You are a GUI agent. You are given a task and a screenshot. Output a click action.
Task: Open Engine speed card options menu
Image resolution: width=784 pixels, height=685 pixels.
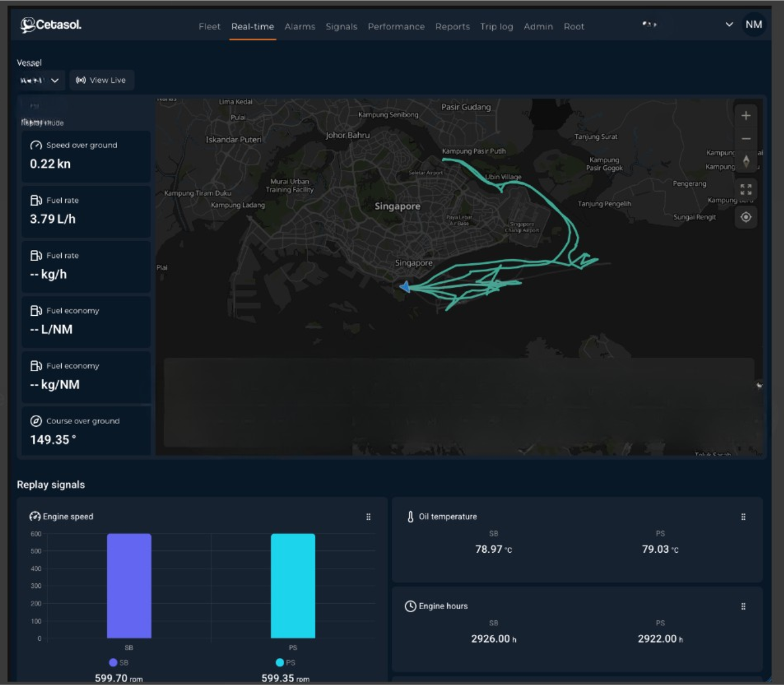pos(368,517)
